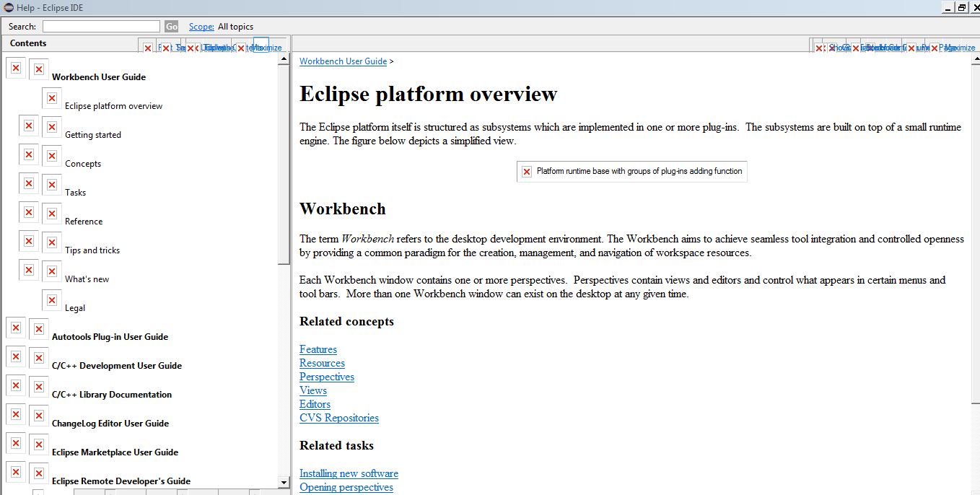Viewport: 980px width, 495px height.
Task: Open the Tips and tricks topic
Action: coord(92,250)
